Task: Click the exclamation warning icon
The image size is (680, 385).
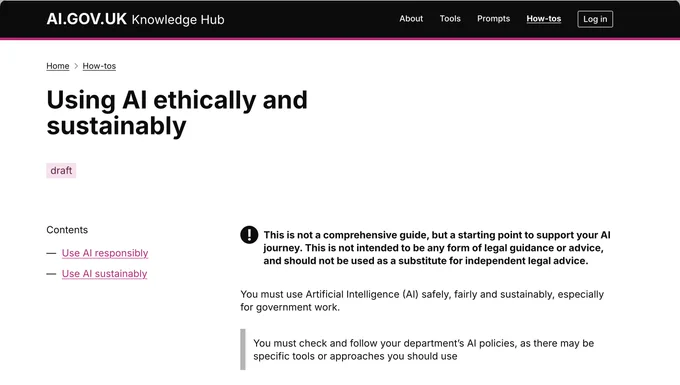Action: 249,235
